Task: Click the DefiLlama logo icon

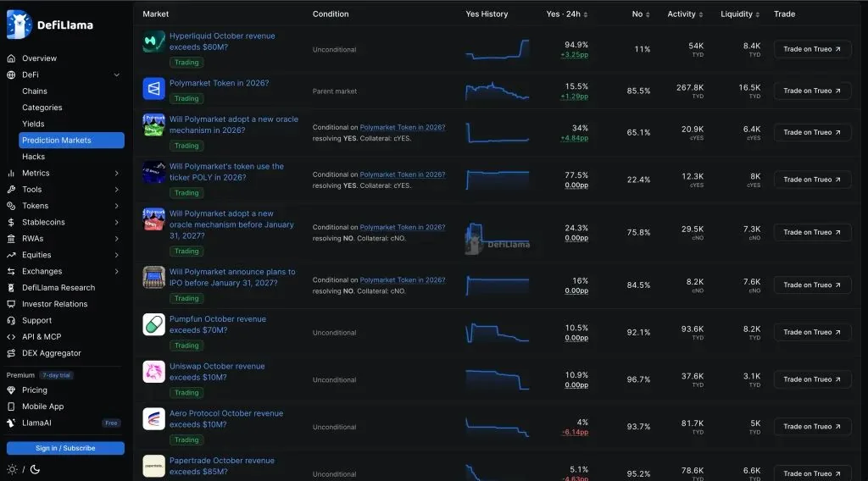Action: (x=19, y=25)
